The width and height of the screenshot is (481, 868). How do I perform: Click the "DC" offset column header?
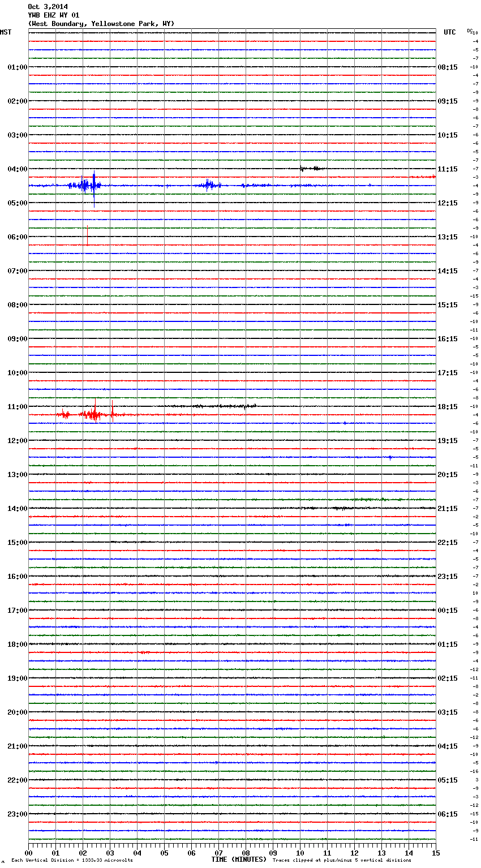click(470, 31)
